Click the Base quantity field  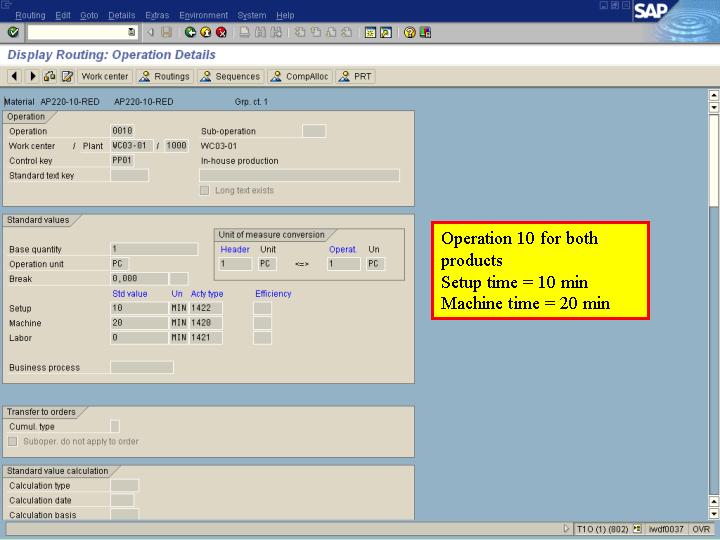click(x=154, y=249)
